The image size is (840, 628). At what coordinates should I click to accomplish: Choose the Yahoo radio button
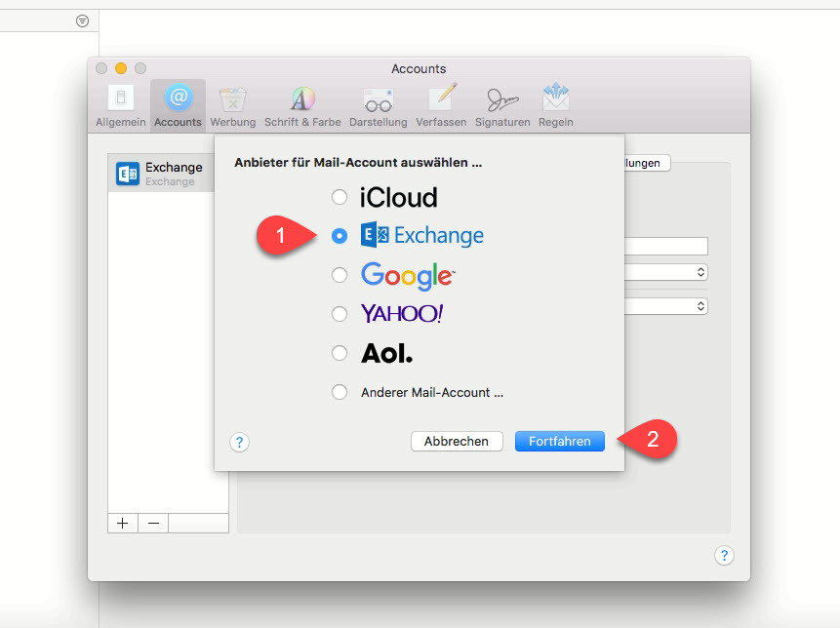tap(340, 314)
